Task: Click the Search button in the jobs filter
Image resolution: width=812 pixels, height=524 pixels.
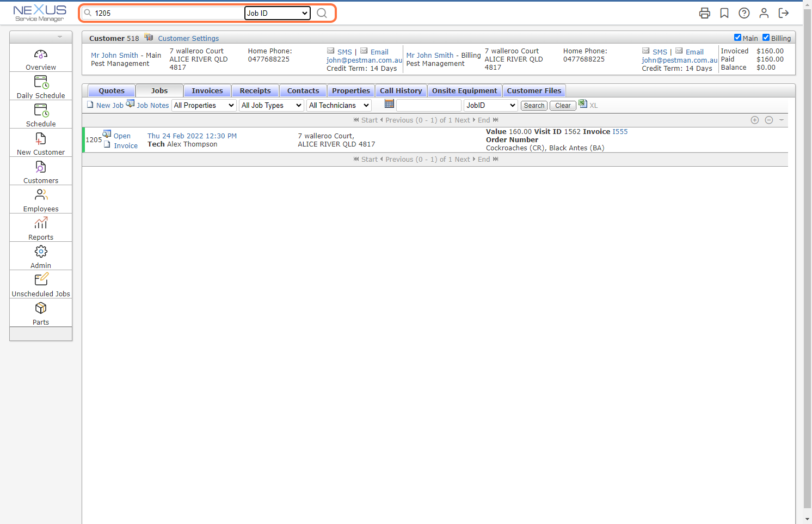Action: 534,106
